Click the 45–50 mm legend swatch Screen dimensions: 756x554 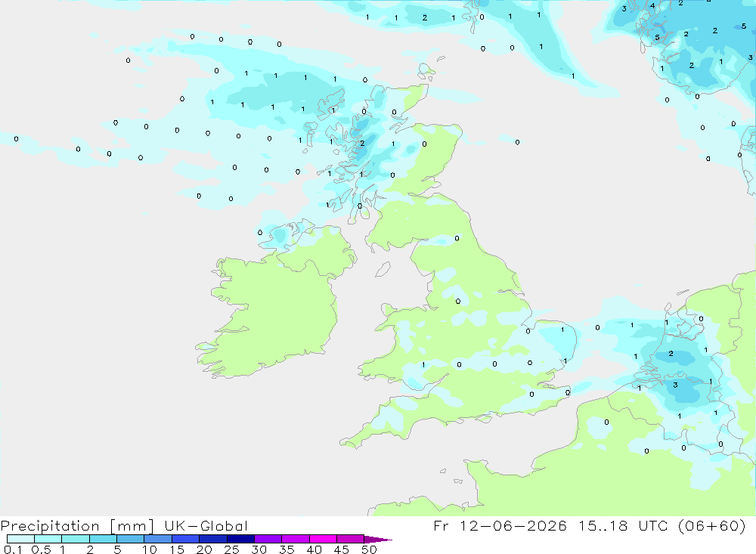point(351,539)
